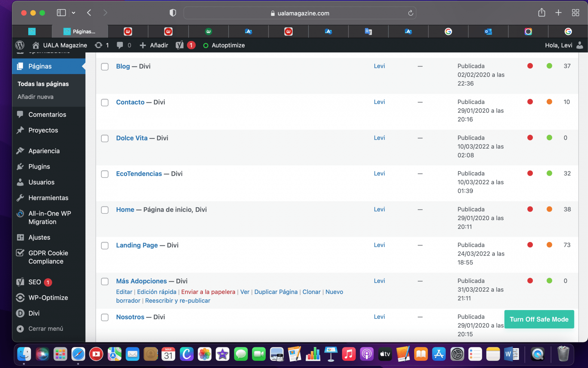Screen dimensions: 588x368
Task: Click red SEO score dot in Blog row
Action: [x=530, y=66]
